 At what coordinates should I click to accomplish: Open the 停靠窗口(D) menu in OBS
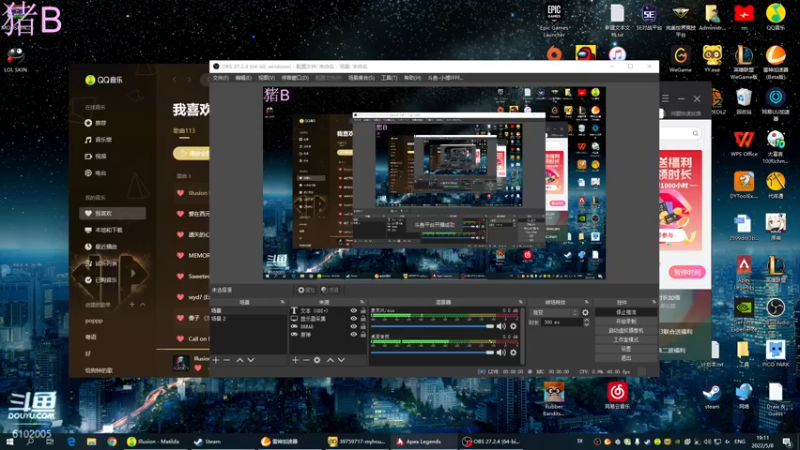pyautogui.click(x=295, y=78)
